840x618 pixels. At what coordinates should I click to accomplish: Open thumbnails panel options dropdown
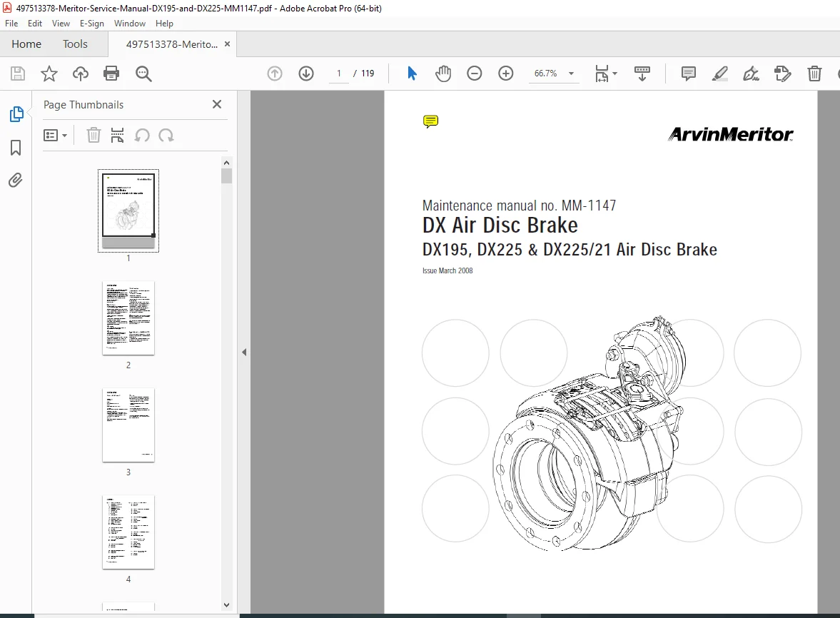(55, 136)
